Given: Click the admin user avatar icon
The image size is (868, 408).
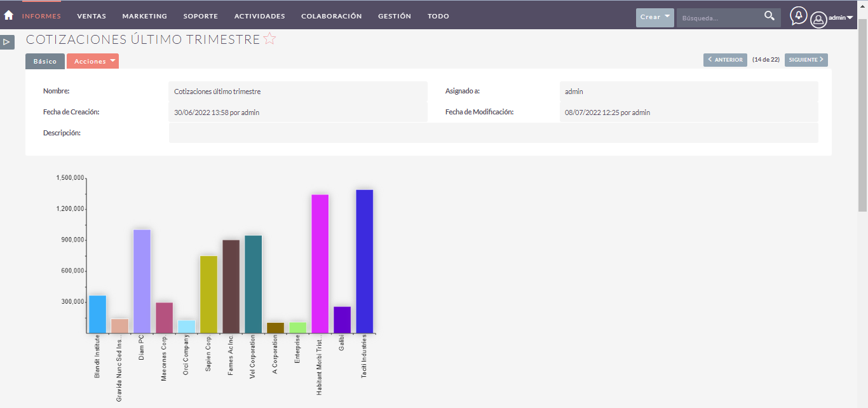Looking at the screenshot, I should coord(818,20).
